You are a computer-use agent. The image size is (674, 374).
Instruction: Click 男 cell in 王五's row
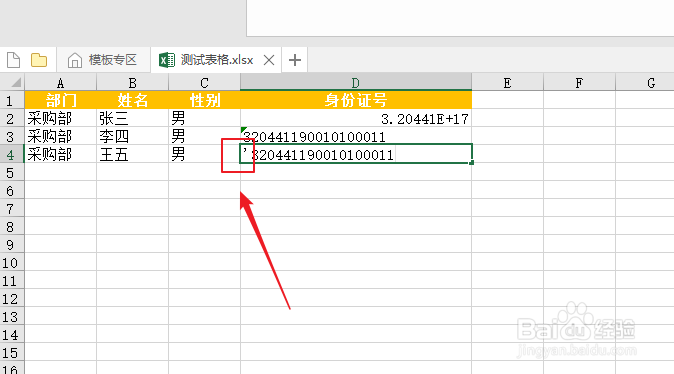point(204,154)
